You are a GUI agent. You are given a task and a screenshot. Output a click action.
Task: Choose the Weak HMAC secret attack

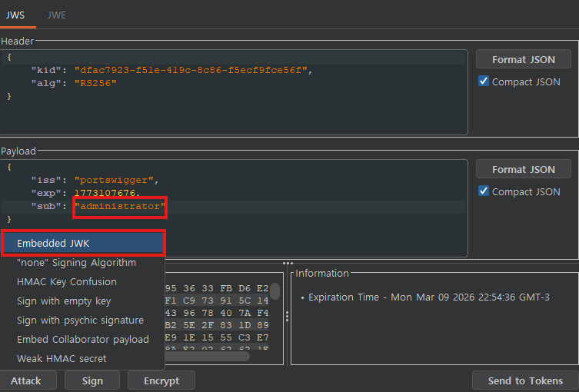coord(62,359)
